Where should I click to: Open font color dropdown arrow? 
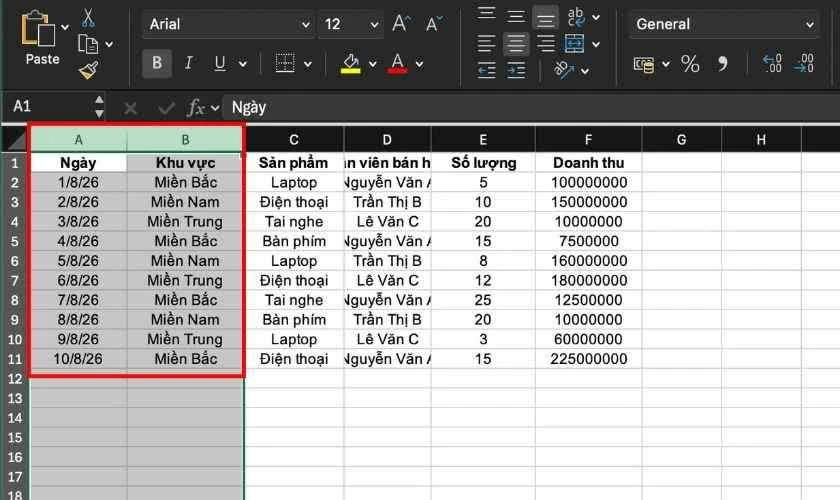(419, 64)
